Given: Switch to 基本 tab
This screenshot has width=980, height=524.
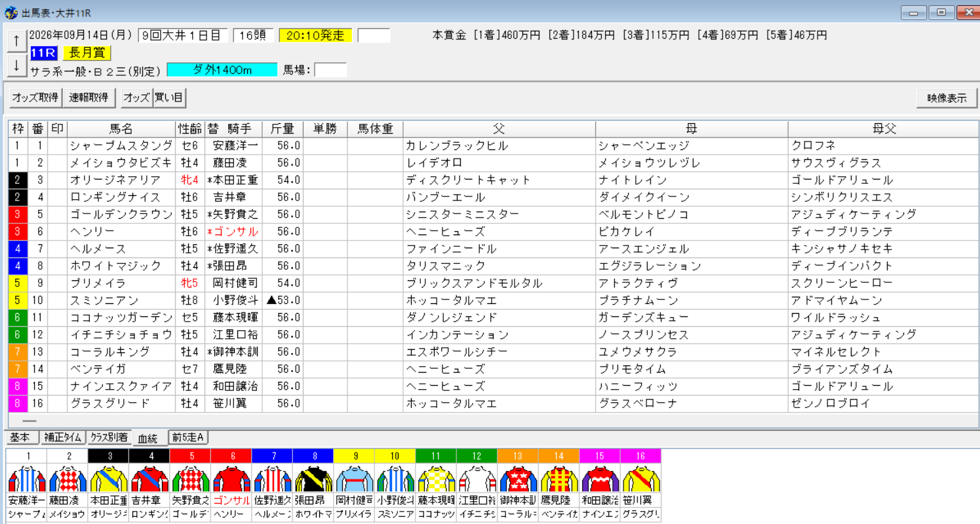Looking at the screenshot, I should click(21, 438).
